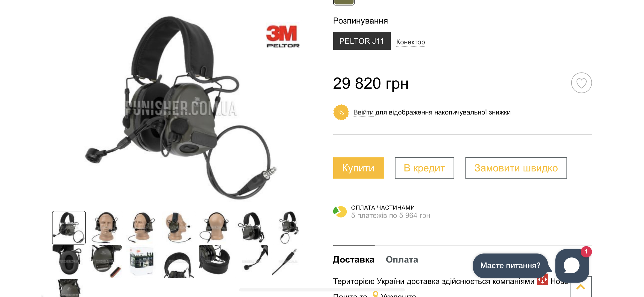Select thumbnail showing product box packaging
The height and width of the screenshot is (297, 644).
pos(141,261)
